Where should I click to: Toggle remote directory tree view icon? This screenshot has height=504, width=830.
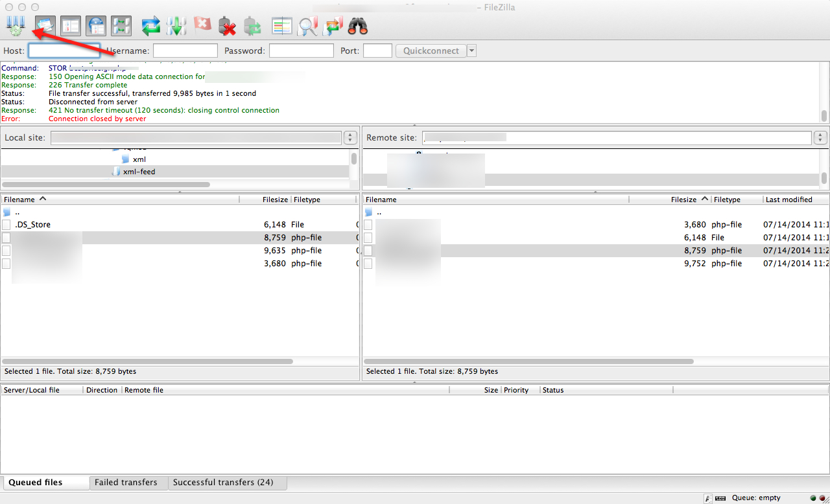point(96,26)
